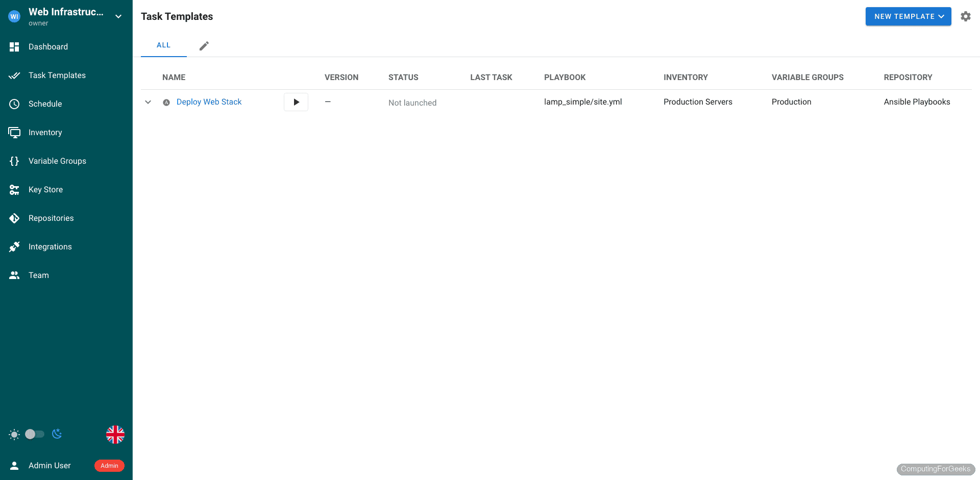The width and height of the screenshot is (980, 480).
Task: Expand the Deploy Web Stack row details
Action: click(x=148, y=102)
